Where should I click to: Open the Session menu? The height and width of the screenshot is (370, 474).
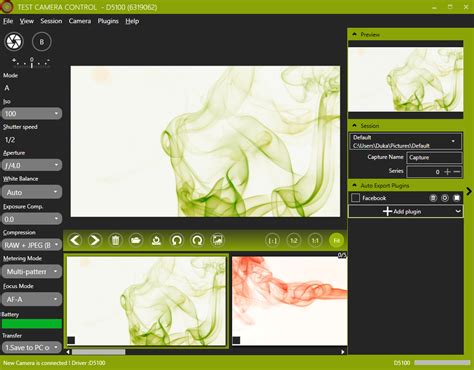tap(51, 21)
